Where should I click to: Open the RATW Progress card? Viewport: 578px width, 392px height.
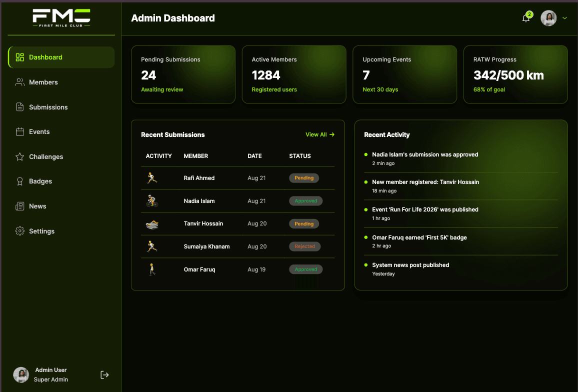coord(515,74)
